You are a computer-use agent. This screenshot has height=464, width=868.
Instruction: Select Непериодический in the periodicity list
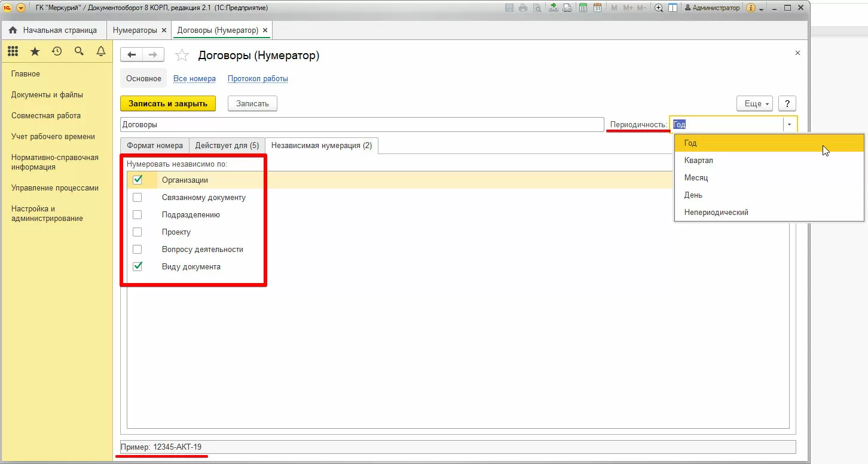(x=769, y=212)
